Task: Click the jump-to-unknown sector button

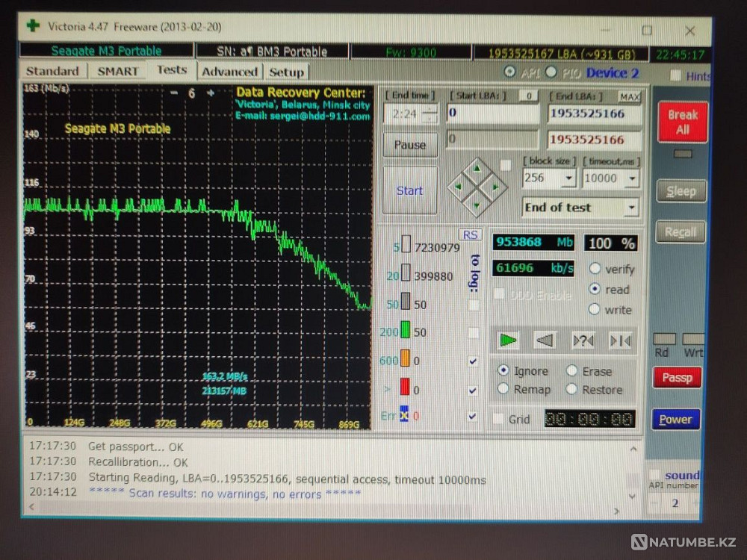Action: (583, 341)
